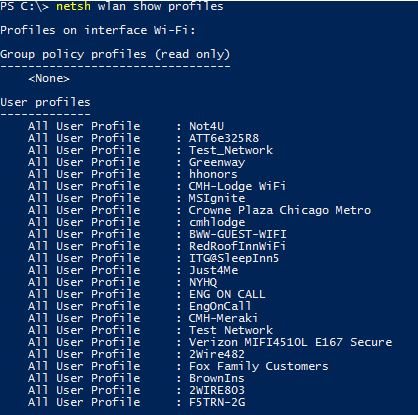The image size is (418, 415).
Task: Select the Just4Me profile name
Action: pyautogui.click(x=213, y=270)
